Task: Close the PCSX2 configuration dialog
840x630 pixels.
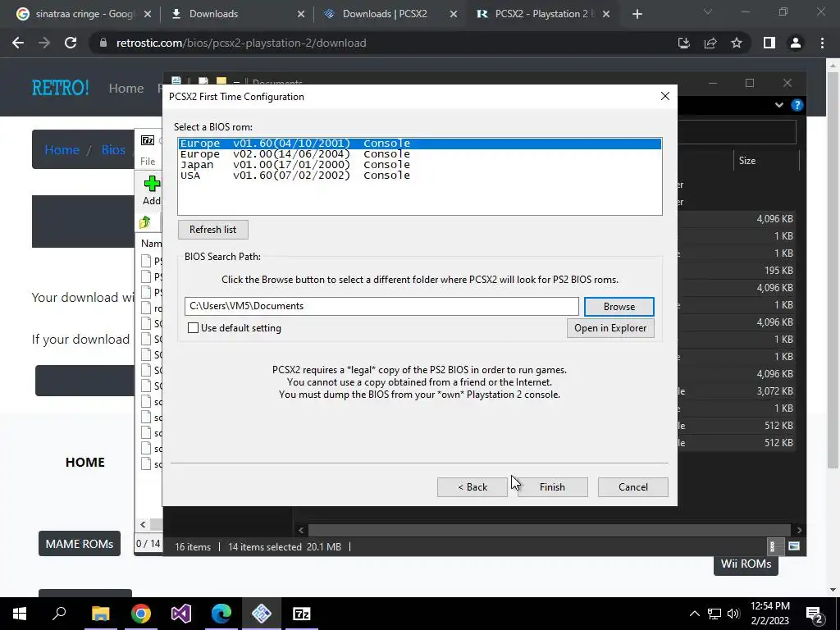Action: point(664,96)
